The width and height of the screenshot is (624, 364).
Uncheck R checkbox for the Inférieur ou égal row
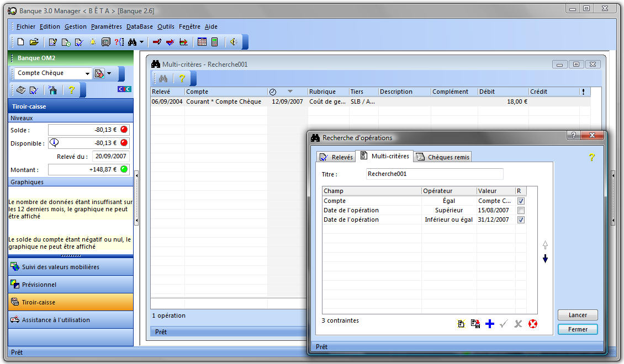click(x=521, y=220)
